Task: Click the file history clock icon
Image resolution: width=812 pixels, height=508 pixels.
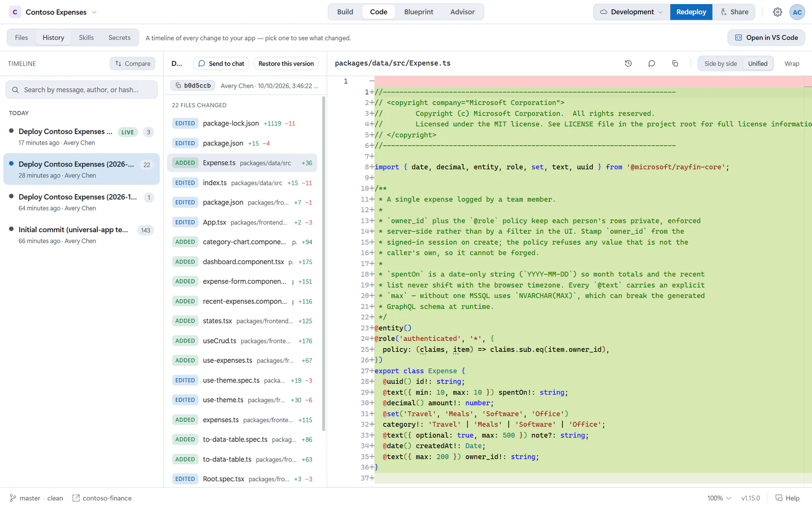Action: tap(628, 63)
